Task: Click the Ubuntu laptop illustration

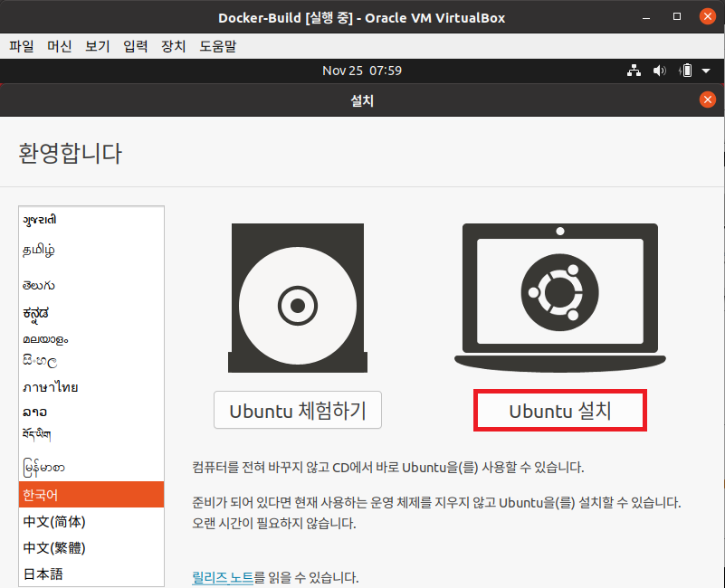Action: pos(560,298)
